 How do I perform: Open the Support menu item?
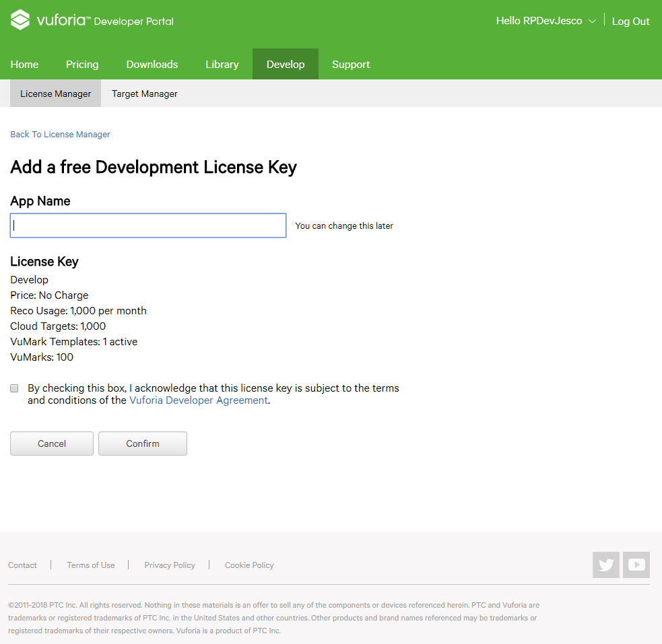coord(351,65)
